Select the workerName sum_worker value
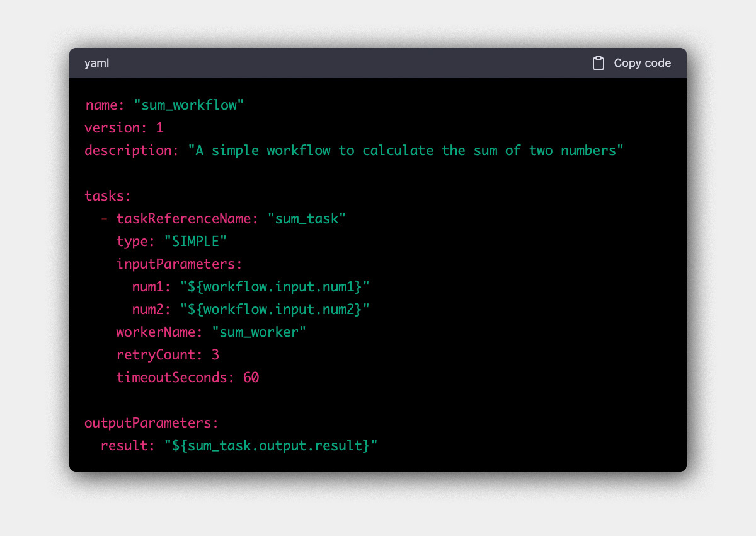 pyautogui.click(x=260, y=332)
